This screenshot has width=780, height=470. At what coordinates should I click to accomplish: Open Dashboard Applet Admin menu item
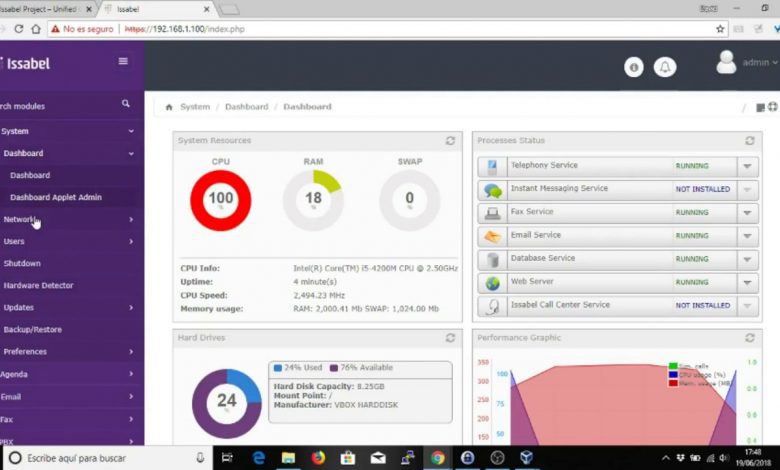56,197
